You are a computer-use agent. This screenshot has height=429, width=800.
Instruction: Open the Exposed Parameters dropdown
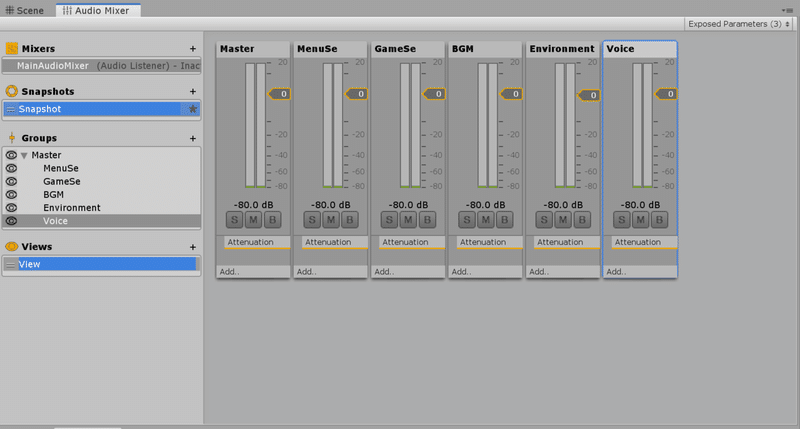tap(739, 24)
